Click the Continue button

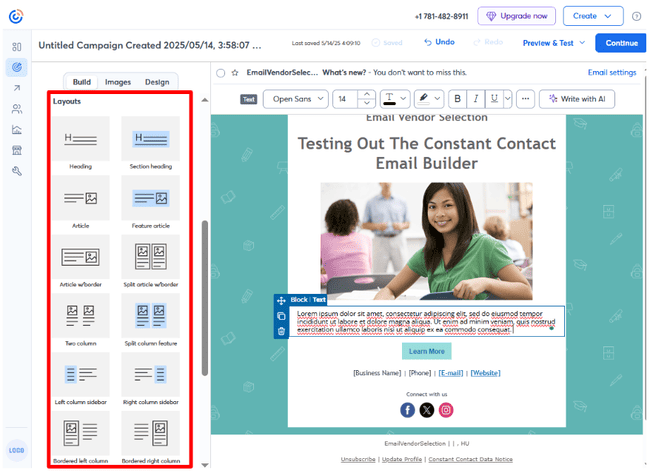click(621, 43)
